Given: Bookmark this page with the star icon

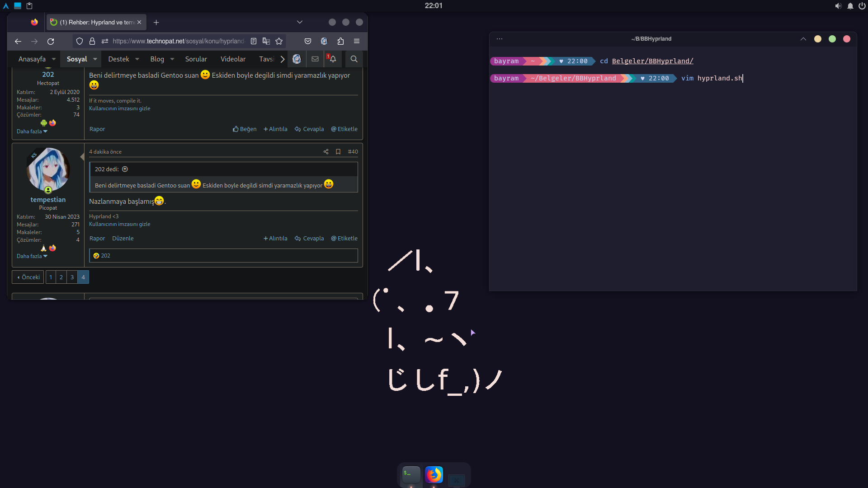Looking at the screenshot, I should [279, 41].
